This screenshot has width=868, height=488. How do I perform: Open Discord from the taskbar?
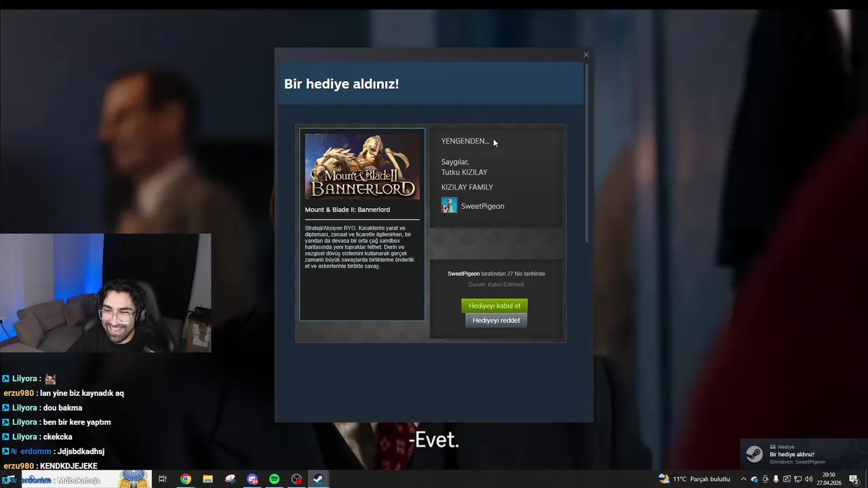coord(252,479)
